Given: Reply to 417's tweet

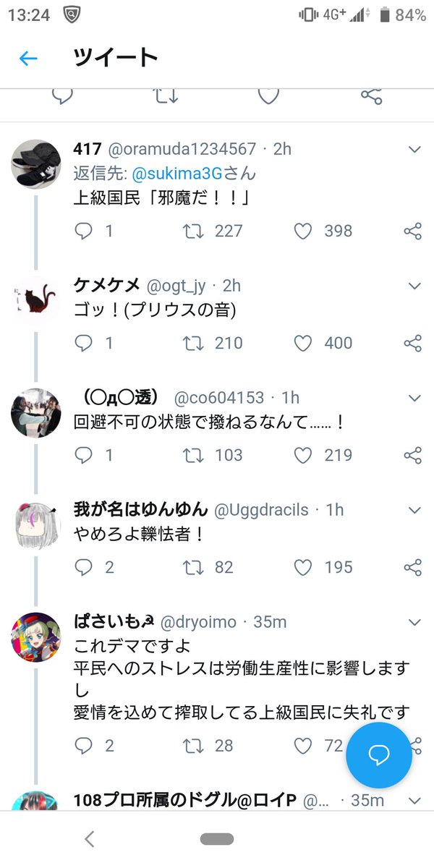Looking at the screenshot, I should 85,231.
